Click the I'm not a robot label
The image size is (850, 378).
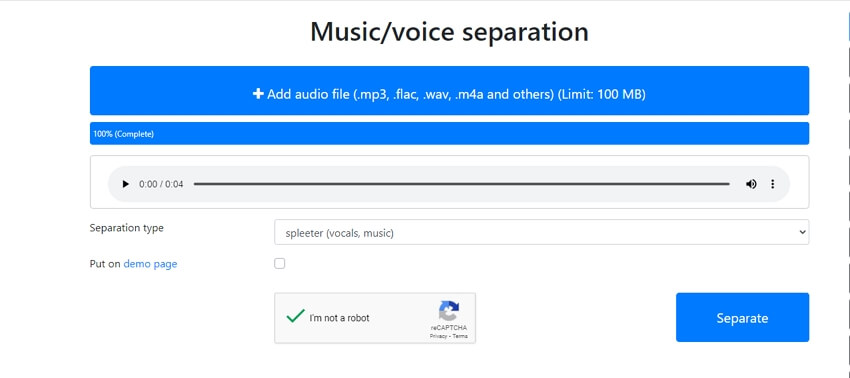(339, 318)
